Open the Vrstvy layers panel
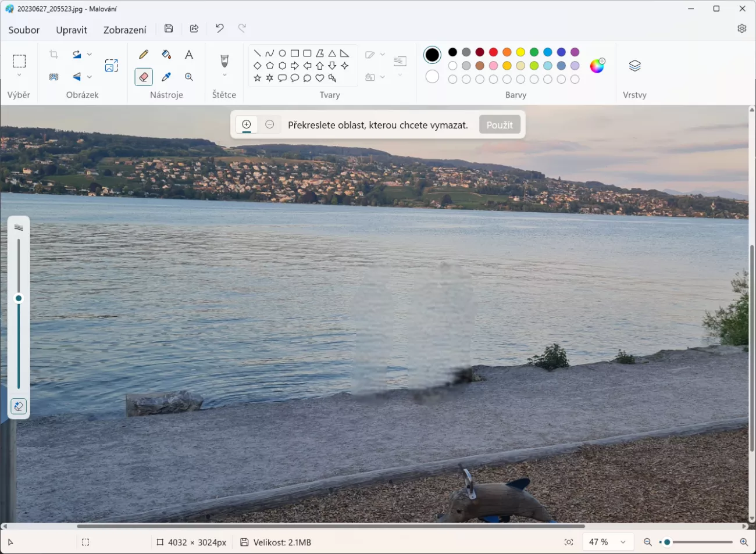Screen dimensions: 756x554 pyautogui.click(x=634, y=66)
